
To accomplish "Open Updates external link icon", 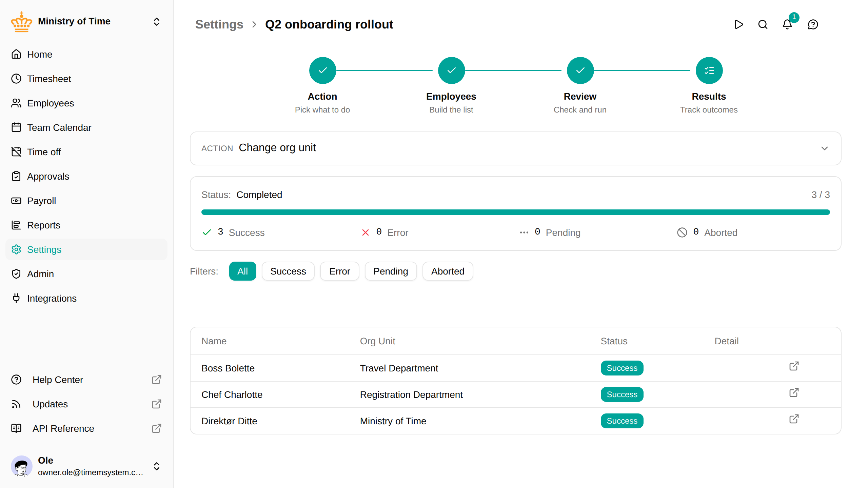I will pos(156,404).
